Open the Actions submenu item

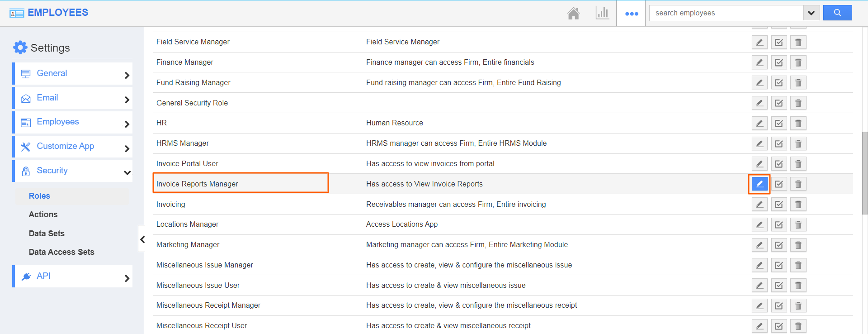coord(43,215)
